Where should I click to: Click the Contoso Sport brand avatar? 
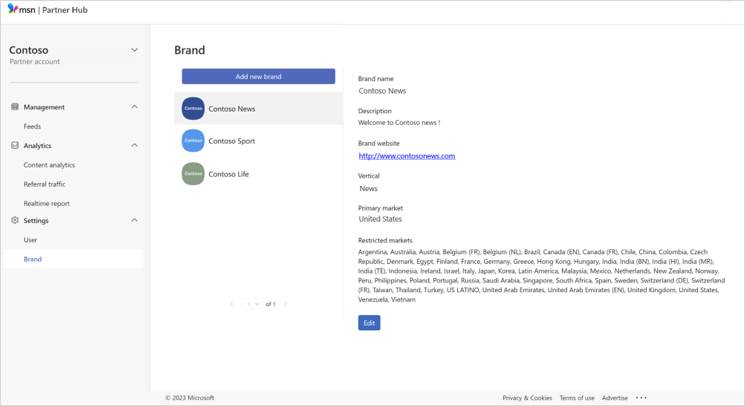click(193, 141)
